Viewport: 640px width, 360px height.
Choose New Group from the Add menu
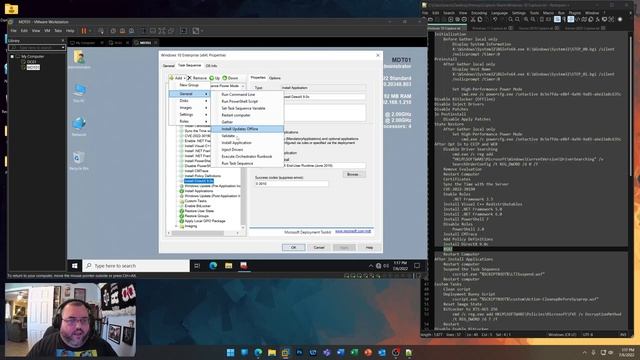tap(189, 85)
